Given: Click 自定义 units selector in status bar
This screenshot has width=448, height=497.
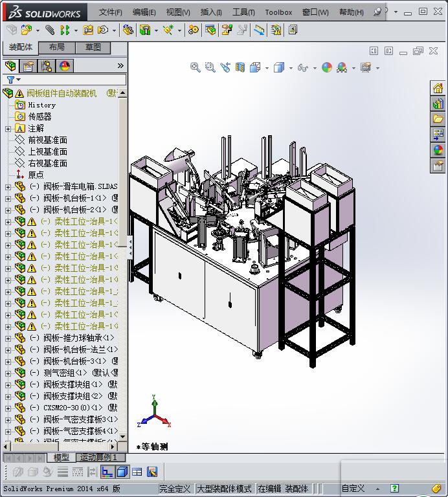Looking at the screenshot, I should [353, 489].
